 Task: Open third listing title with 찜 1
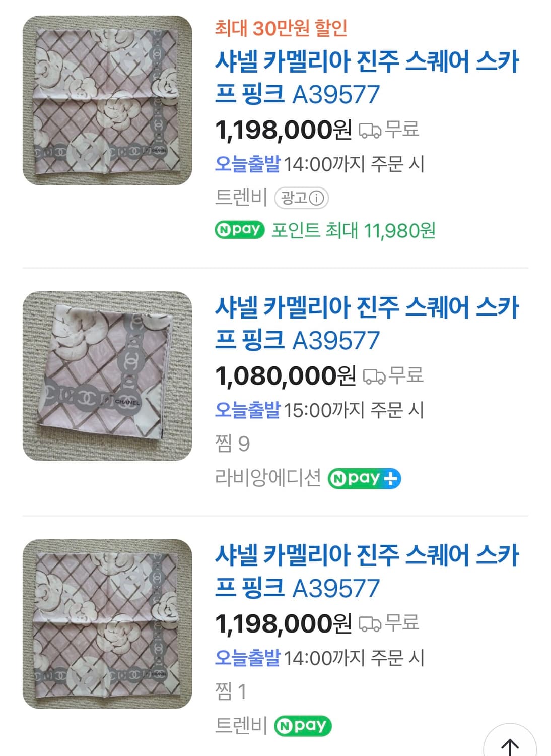pos(366,572)
